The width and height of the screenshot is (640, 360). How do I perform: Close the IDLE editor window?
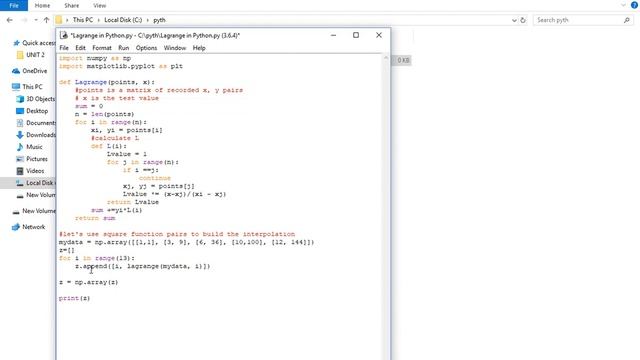click(379, 35)
